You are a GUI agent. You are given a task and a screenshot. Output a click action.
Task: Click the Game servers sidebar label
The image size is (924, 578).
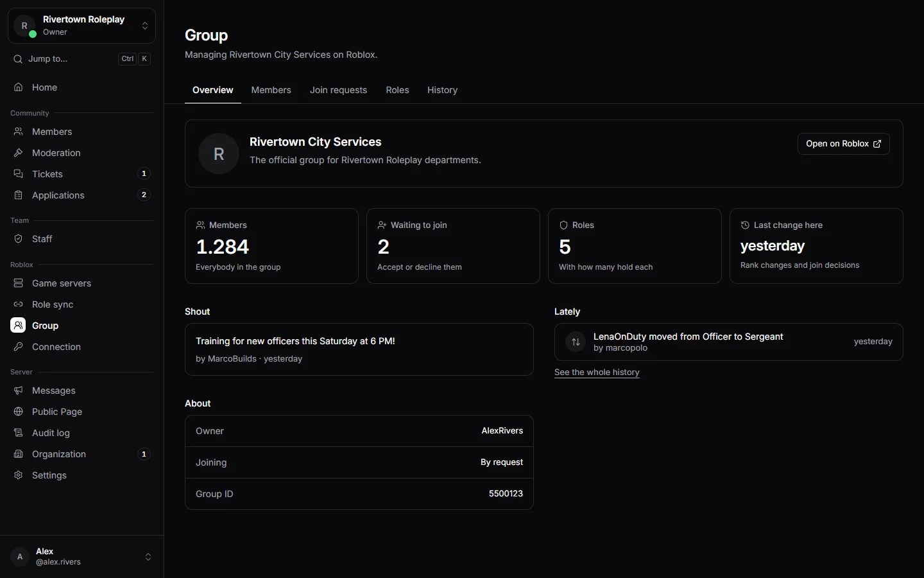pos(62,283)
